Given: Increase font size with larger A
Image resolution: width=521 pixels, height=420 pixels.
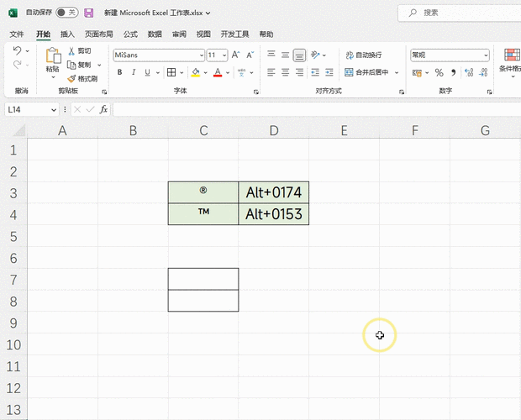Looking at the screenshot, I should pyautogui.click(x=235, y=55).
